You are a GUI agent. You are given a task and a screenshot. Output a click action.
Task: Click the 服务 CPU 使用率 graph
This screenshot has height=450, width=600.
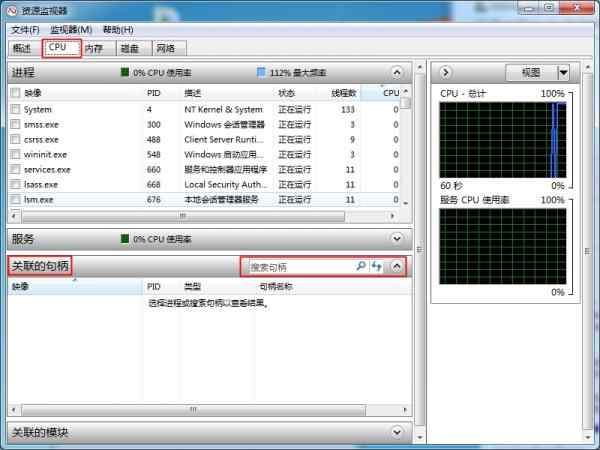[502, 246]
